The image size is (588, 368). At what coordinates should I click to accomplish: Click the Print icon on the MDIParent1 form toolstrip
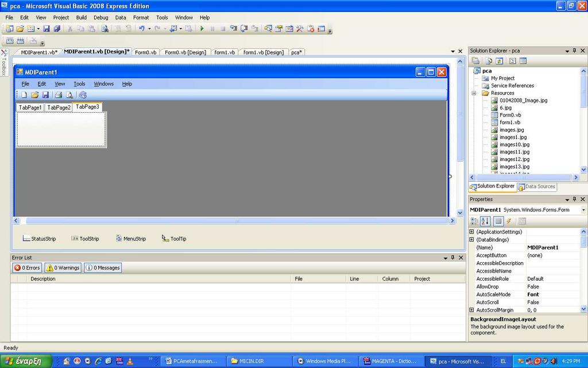[59, 95]
